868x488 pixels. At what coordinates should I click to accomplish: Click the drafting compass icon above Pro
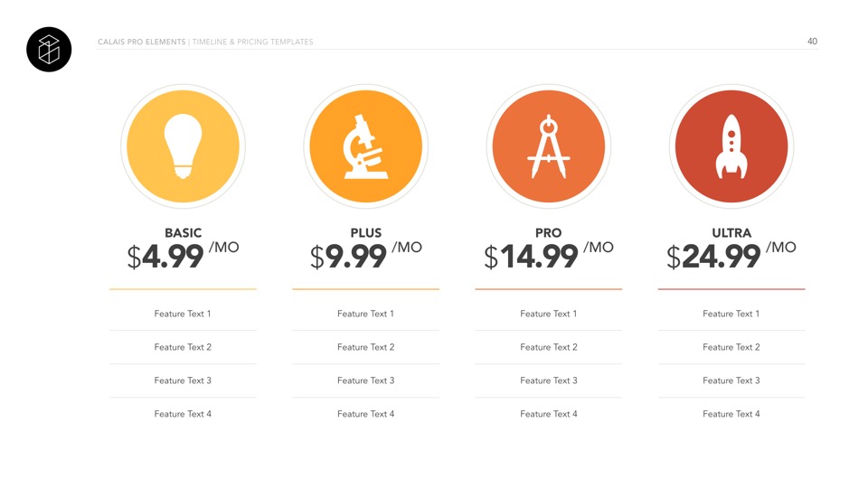pos(549,146)
